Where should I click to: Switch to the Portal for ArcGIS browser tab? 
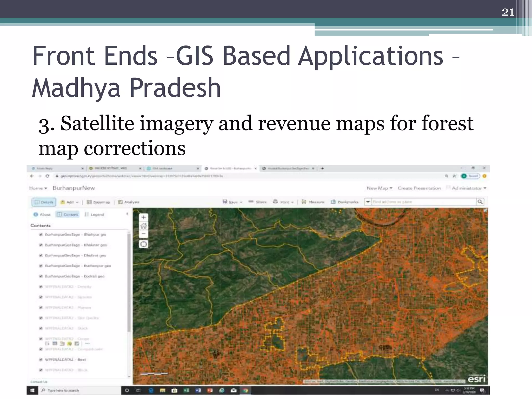coord(230,168)
